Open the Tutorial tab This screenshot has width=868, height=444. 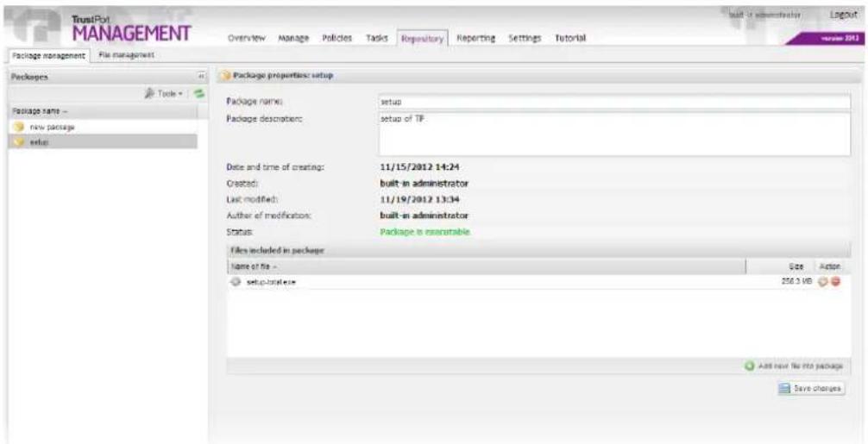pyautogui.click(x=570, y=38)
